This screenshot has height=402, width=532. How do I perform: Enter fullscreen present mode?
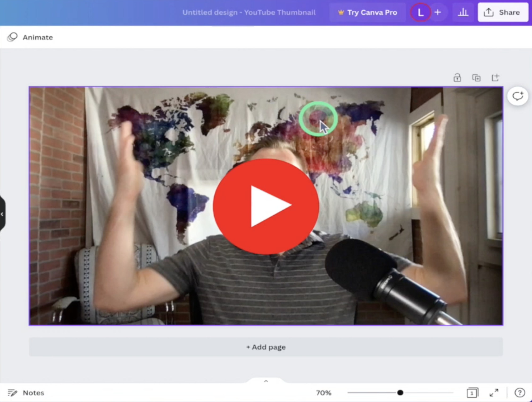tap(494, 393)
